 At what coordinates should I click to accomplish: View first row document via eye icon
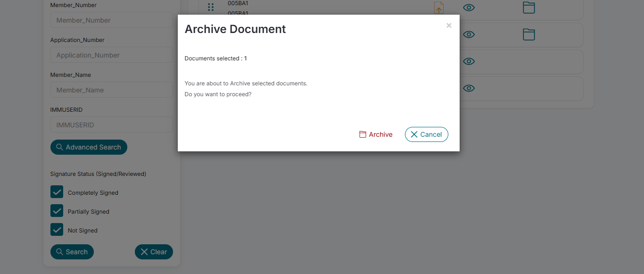click(469, 8)
